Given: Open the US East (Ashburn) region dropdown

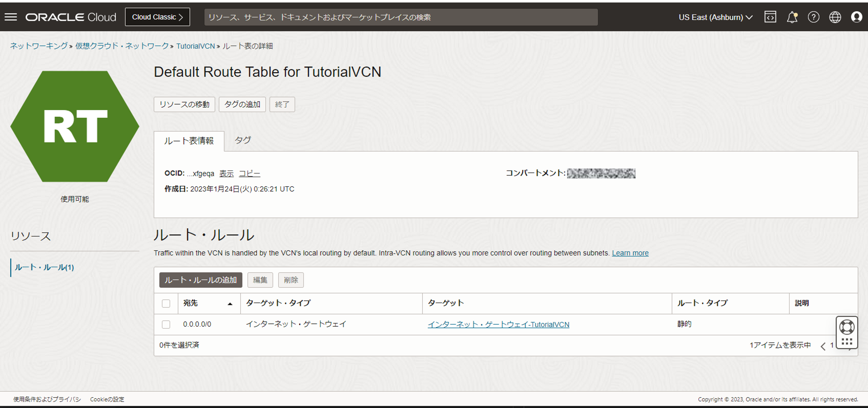Looking at the screenshot, I should click(x=715, y=17).
